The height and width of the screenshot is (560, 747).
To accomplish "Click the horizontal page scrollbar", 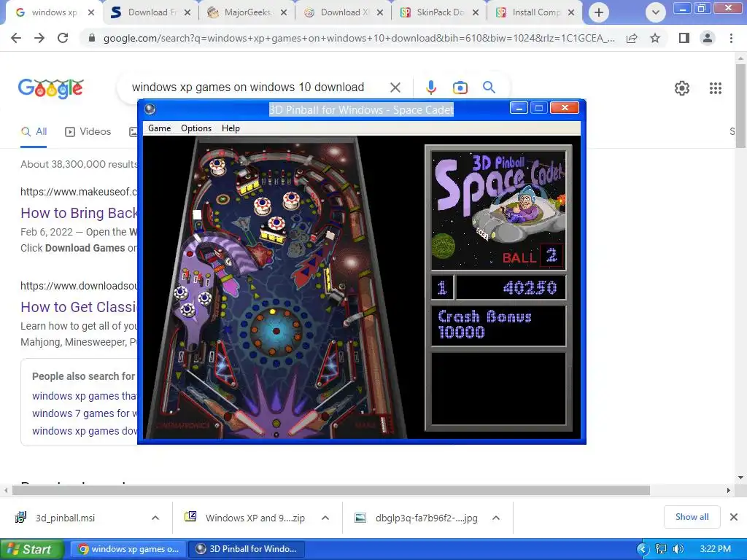I will click(x=331, y=490).
